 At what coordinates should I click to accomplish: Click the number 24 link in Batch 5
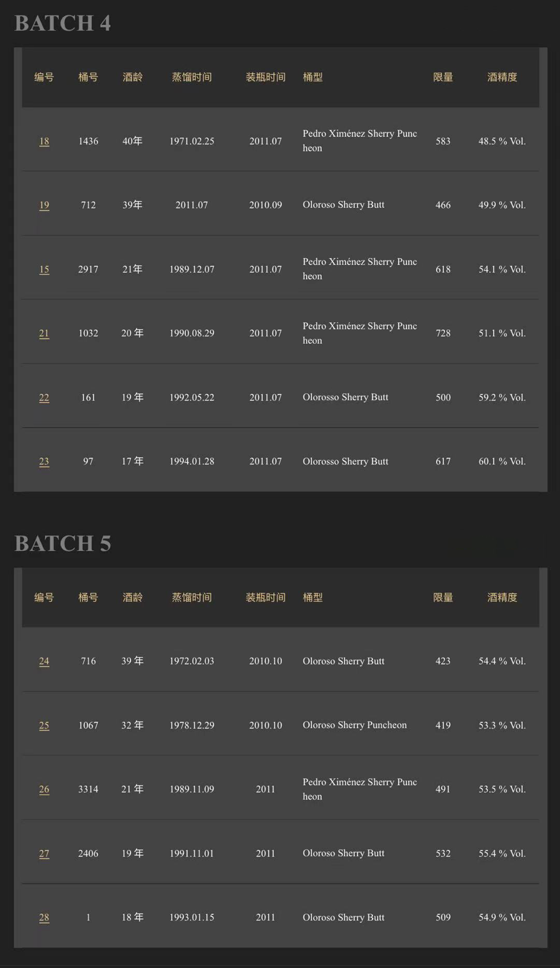pyautogui.click(x=44, y=661)
